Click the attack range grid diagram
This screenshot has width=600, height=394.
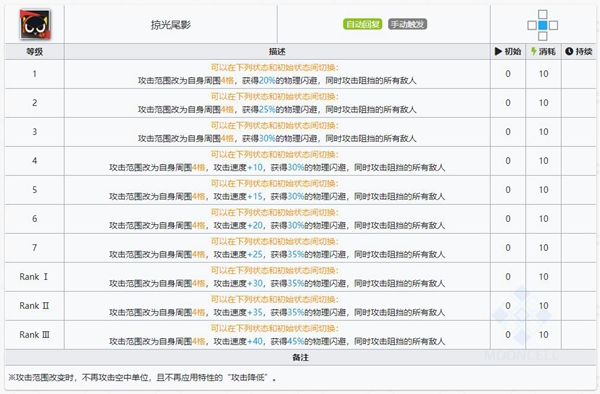(x=543, y=25)
